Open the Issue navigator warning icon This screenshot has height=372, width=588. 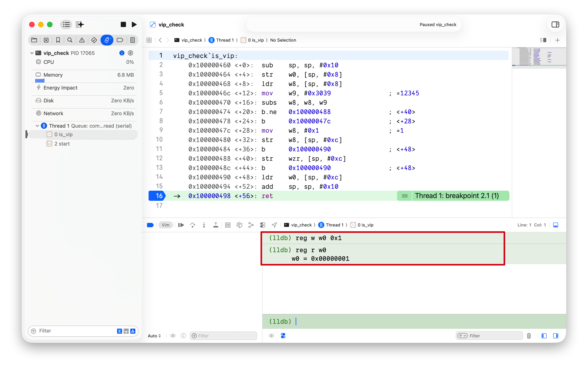click(x=82, y=40)
